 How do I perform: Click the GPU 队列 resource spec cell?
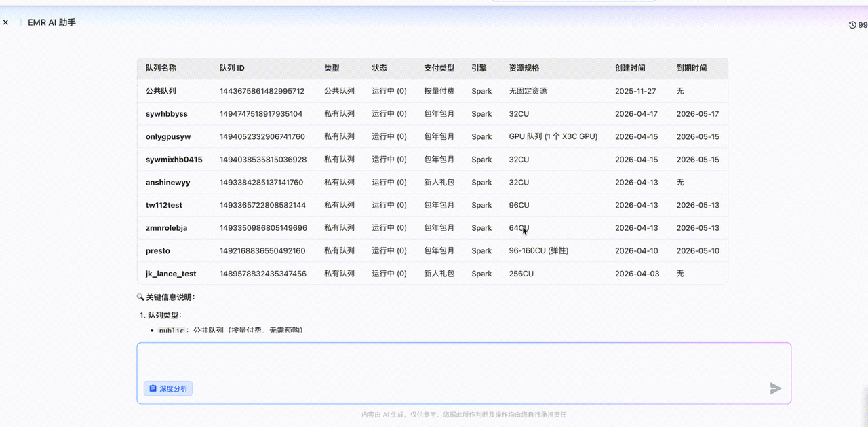tap(553, 136)
